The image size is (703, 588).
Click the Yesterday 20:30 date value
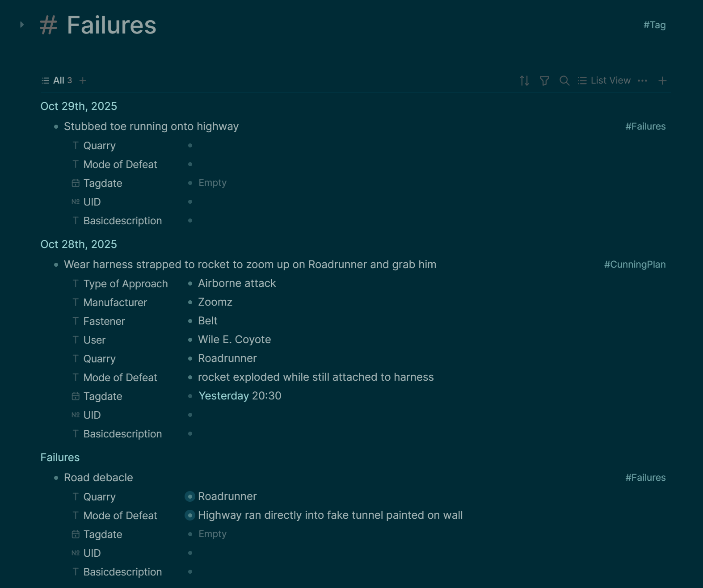pos(240,396)
